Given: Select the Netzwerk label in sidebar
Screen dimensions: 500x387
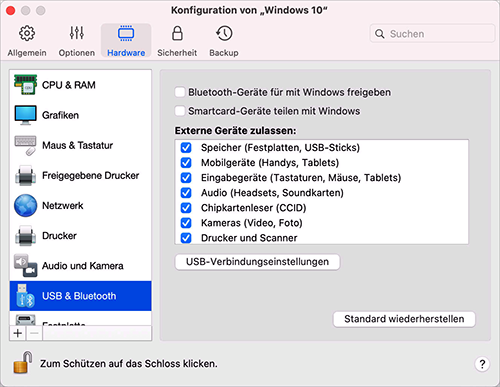Looking at the screenshot, I should pos(63,206).
